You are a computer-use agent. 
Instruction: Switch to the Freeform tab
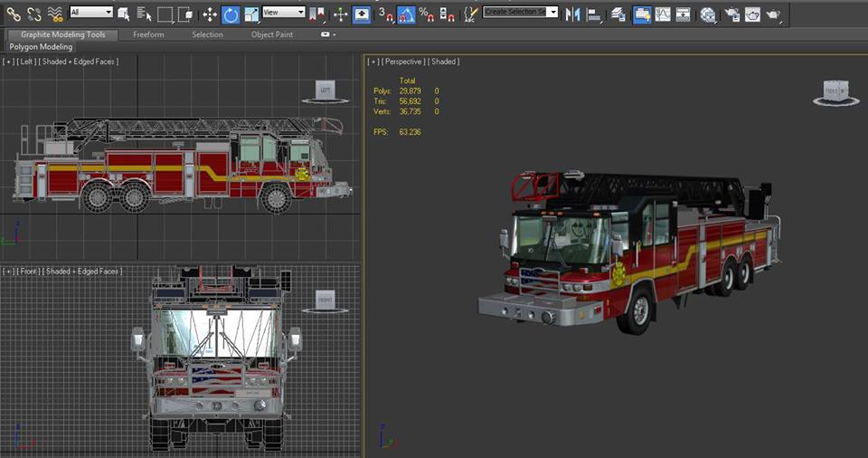coord(148,34)
